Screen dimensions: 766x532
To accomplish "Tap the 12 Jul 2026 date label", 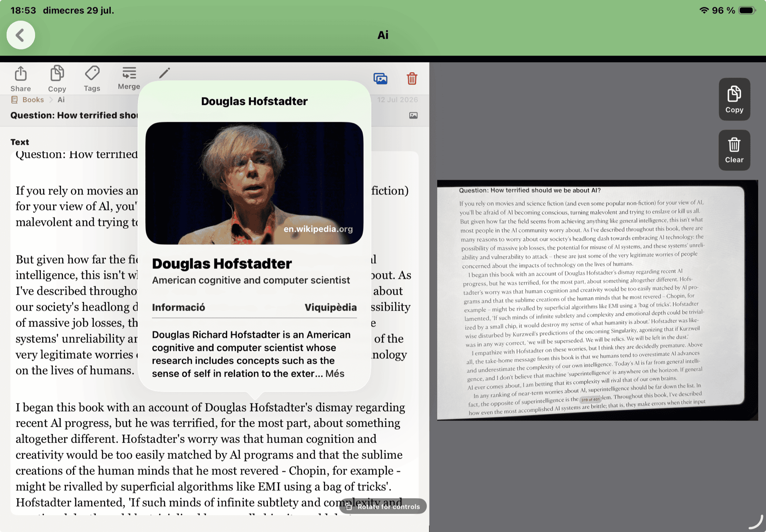I will (397, 100).
